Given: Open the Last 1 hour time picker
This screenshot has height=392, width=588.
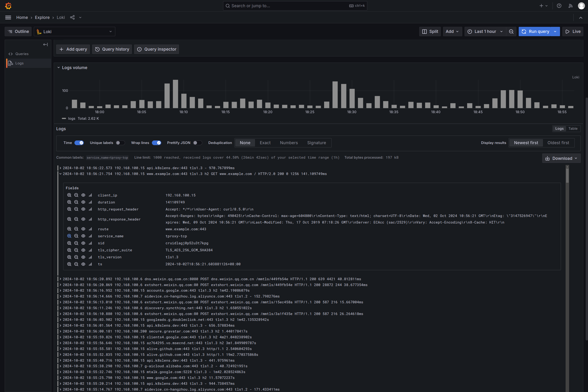Looking at the screenshot, I should (485, 31).
